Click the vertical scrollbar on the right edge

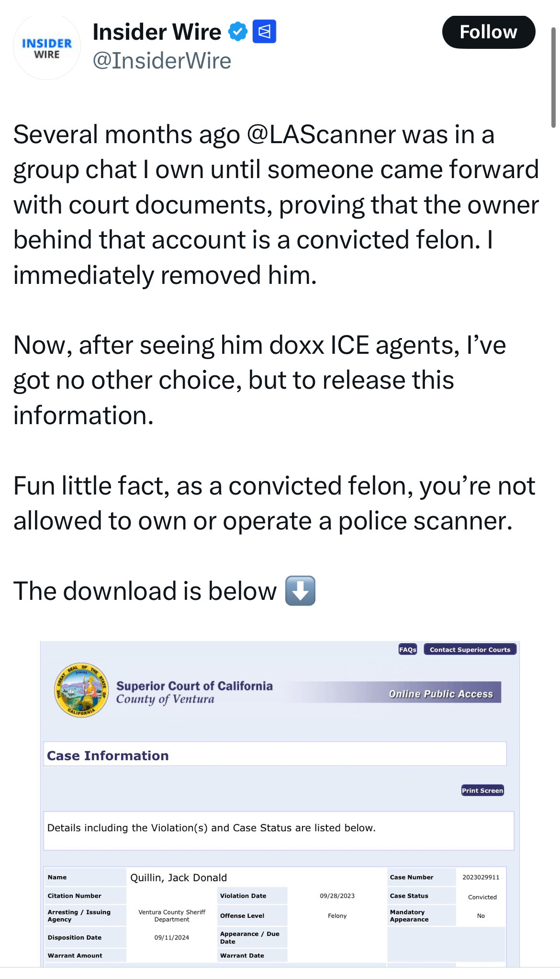(554, 77)
